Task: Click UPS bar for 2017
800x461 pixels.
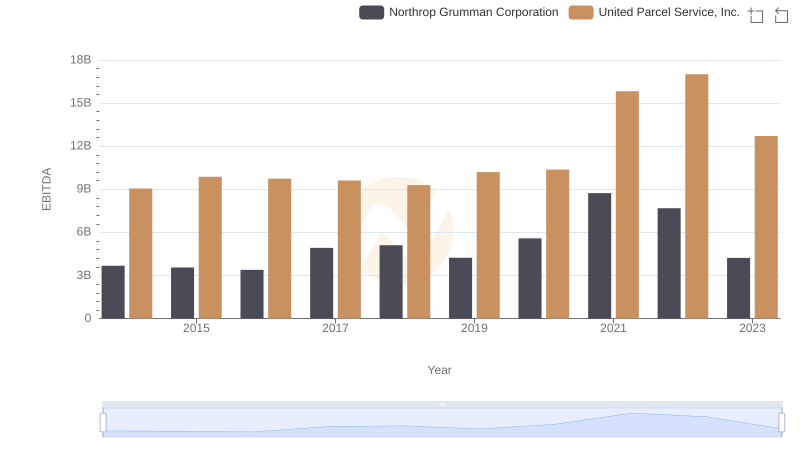Action: click(349, 249)
